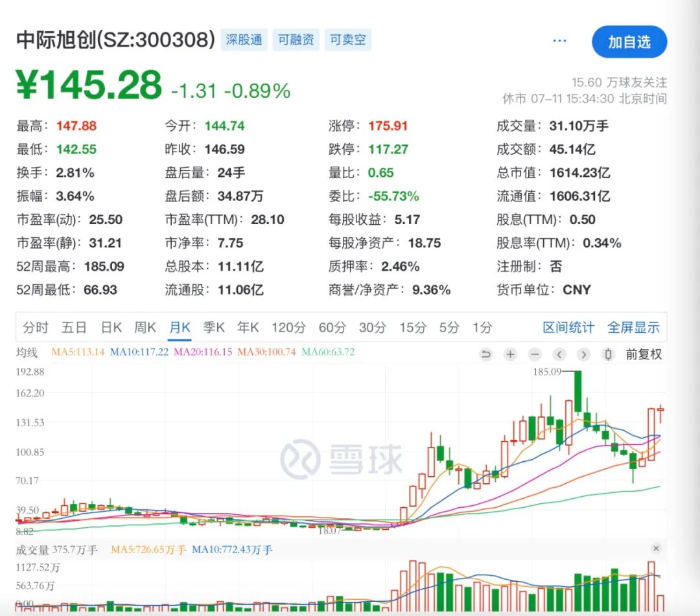
Task: Switch to the 60分 chart tab
Action: click(332, 327)
